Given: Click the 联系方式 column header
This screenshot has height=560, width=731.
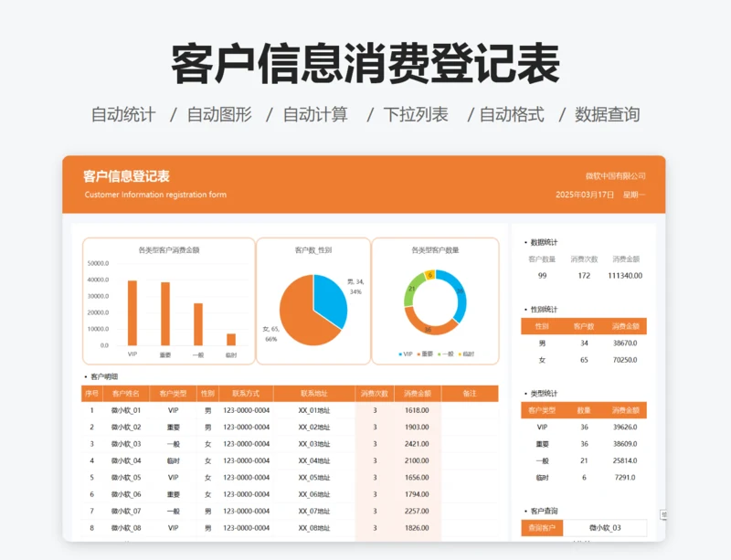Looking at the screenshot, I should click(246, 394).
